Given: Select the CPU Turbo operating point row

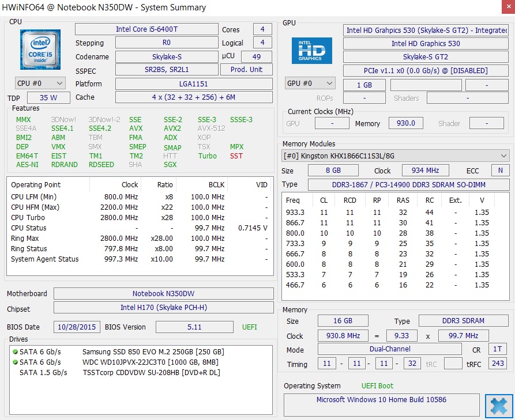Looking at the screenshot, I should 138,218.
